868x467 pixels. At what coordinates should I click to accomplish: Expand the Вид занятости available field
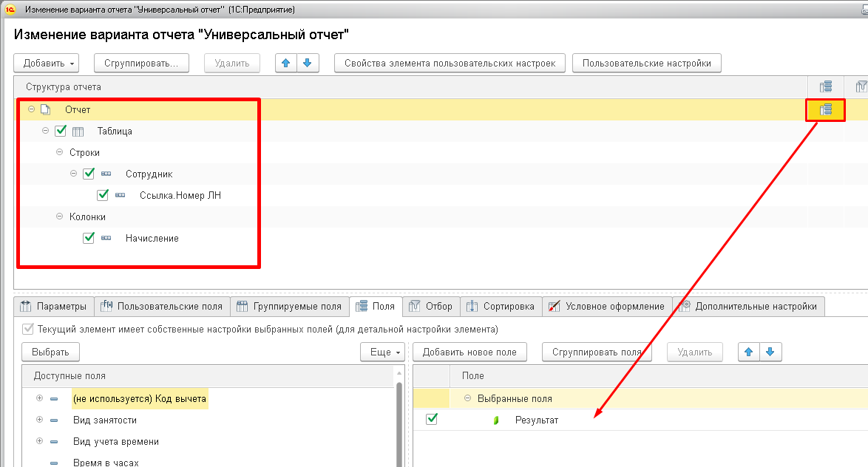click(39, 420)
